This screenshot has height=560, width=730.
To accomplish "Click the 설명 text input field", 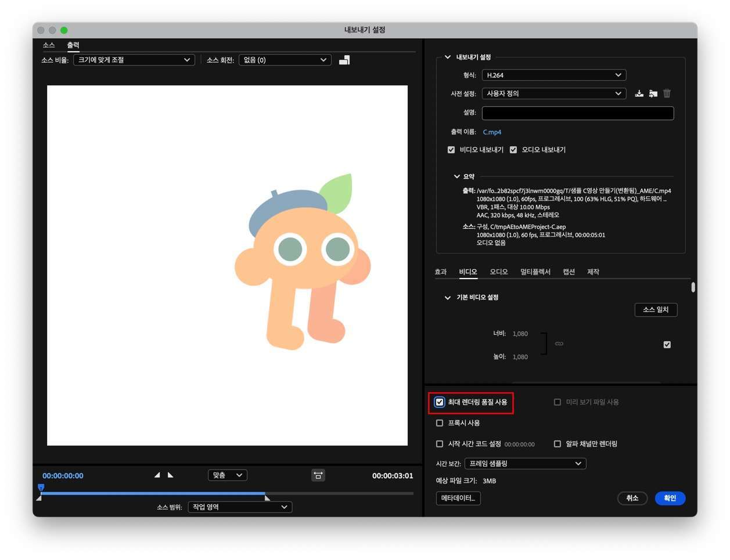I will click(577, 113).
